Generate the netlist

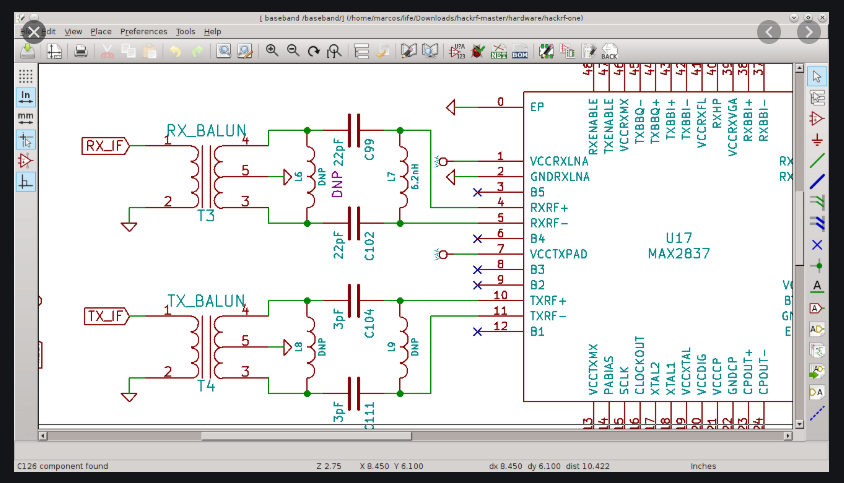pos(498,51)
